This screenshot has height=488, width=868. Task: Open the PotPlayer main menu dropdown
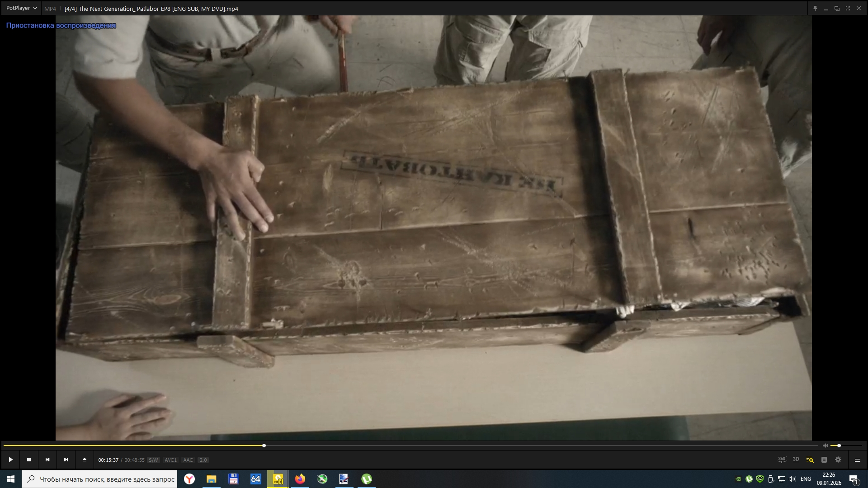[x=21, y=8]
